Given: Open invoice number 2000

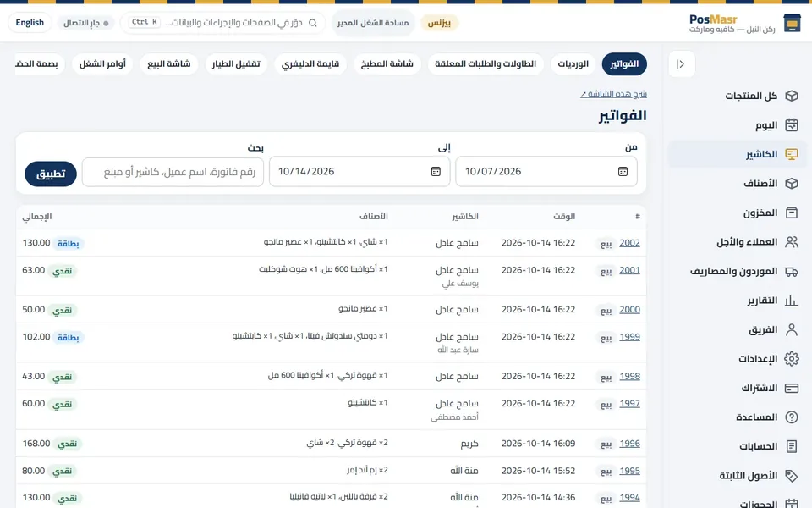Looking at the screenshot, I should tap(629, 310).
